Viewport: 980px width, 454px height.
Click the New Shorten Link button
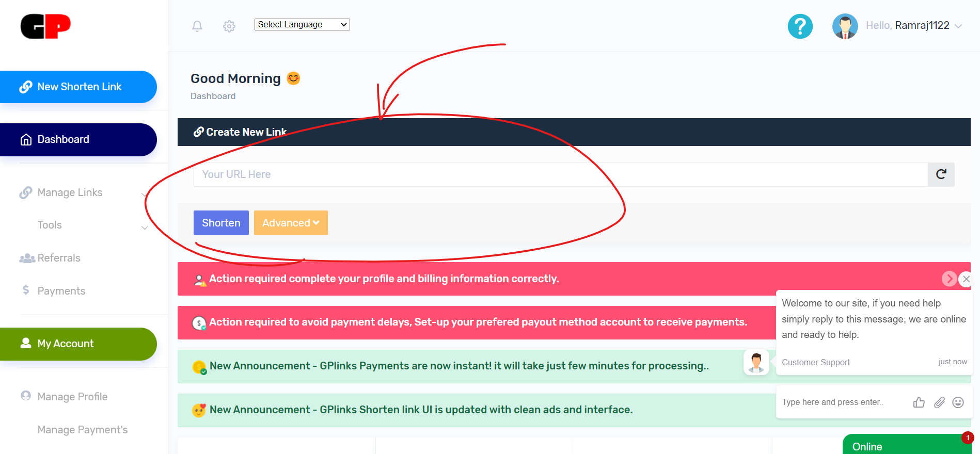78,87
